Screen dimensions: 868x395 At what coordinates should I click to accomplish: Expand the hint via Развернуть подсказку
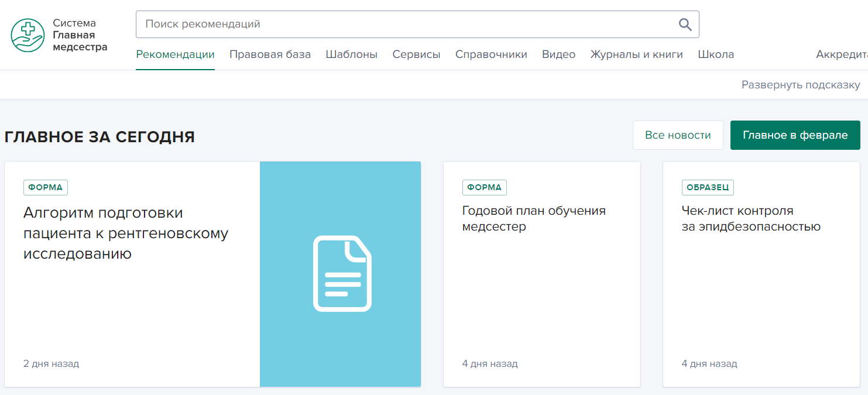[x=800, y=85]
